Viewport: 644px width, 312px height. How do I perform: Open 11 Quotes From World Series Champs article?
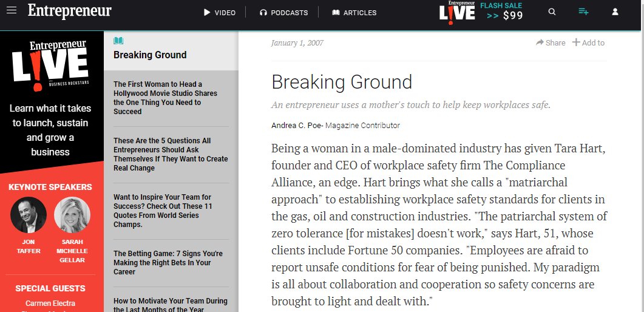(162, 211)
